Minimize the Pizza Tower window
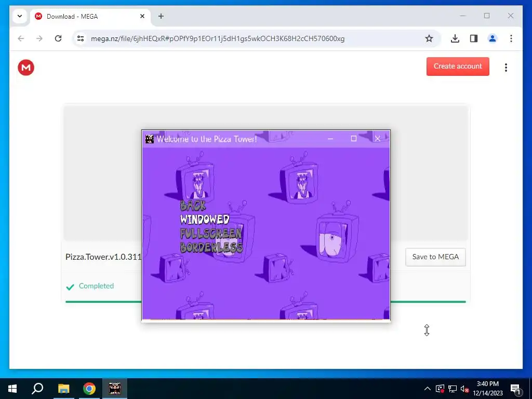532x399 pixels. [330, 138]
